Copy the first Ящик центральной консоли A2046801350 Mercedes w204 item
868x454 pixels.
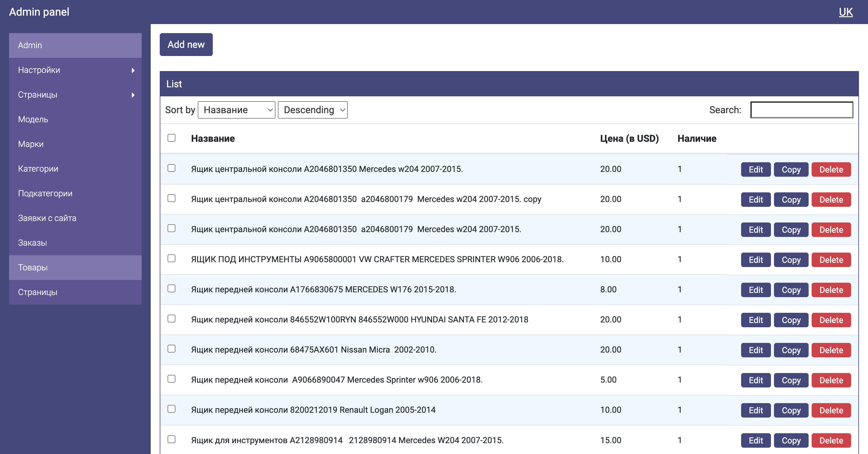coord(791,169)
